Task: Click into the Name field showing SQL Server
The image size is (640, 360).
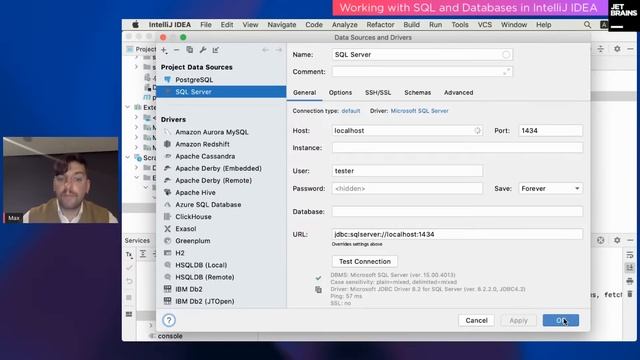Action: tap(422, 55)
